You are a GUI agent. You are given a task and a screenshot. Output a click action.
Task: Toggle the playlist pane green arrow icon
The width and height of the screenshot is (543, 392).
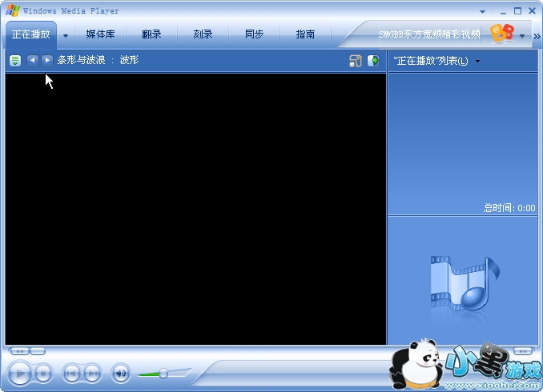click(x=373, y=61)
